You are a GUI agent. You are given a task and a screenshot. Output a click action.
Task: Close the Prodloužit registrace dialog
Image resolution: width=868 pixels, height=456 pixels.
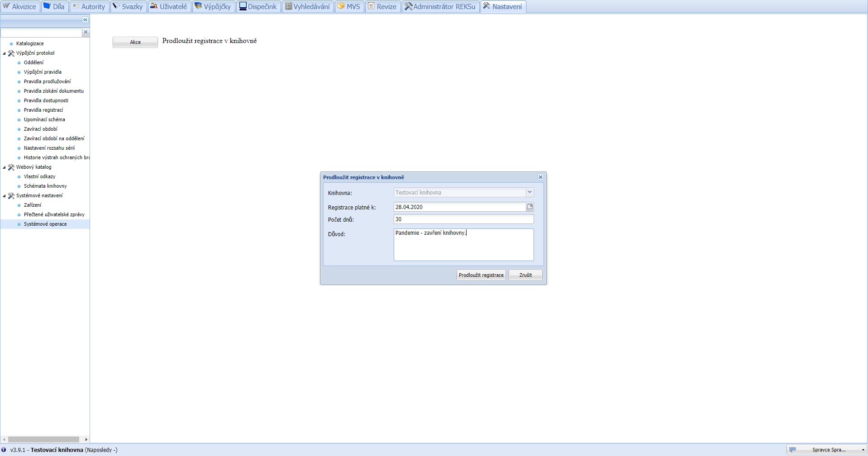[x=540, y=177]
